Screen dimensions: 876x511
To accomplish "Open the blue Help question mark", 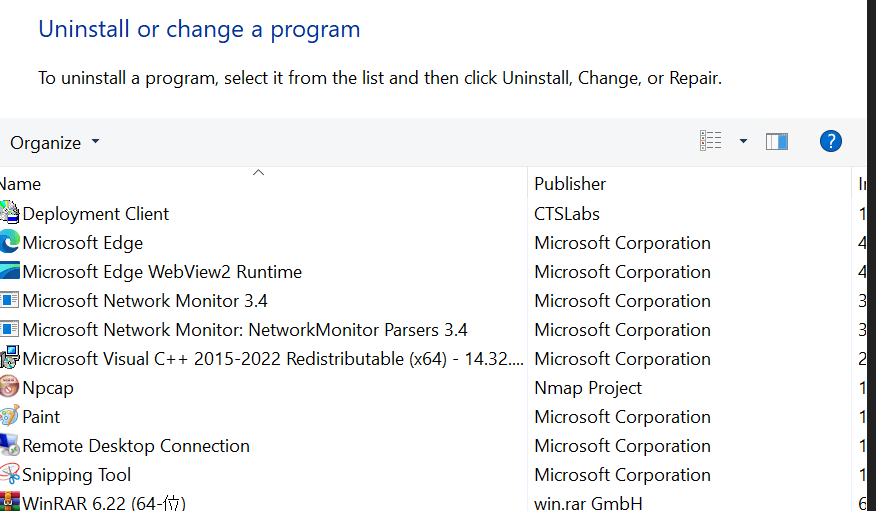I will (831, 141).
